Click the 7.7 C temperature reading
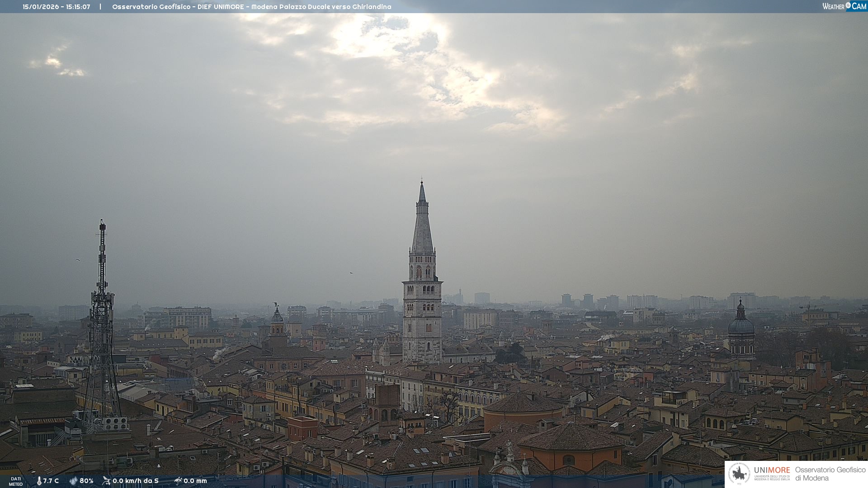Screen dimensions: 868x488 [51, 481]
